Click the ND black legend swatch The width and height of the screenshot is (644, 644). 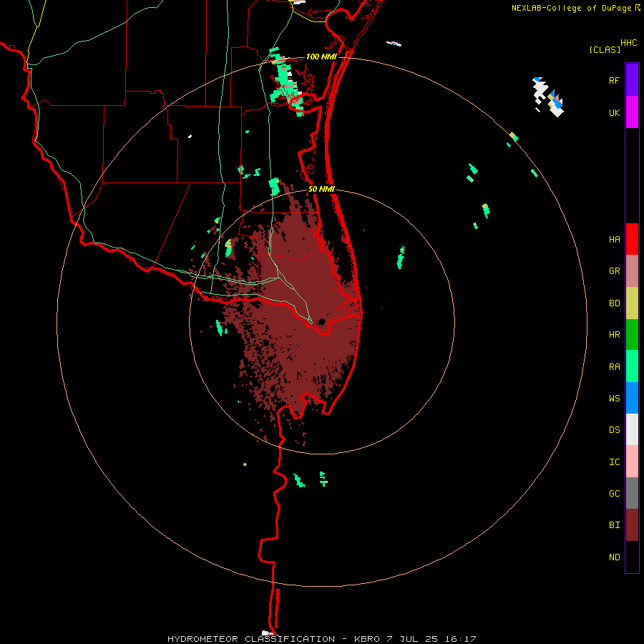click(632, 557)
